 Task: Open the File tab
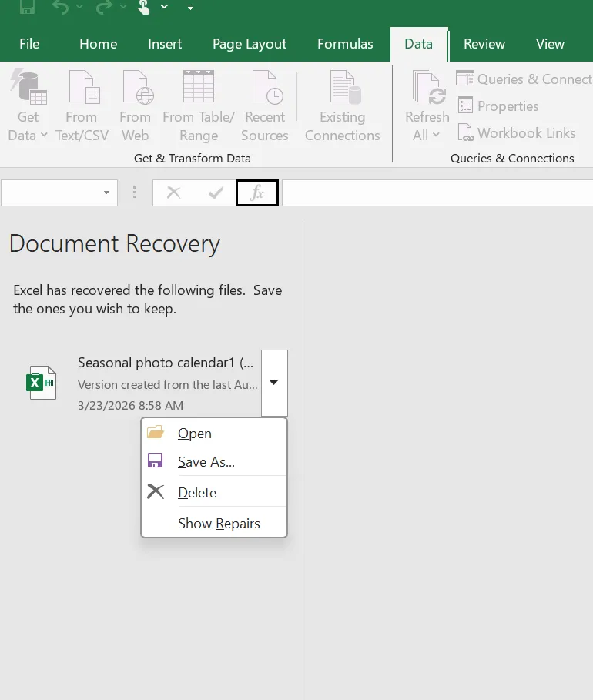click(29, 44)
